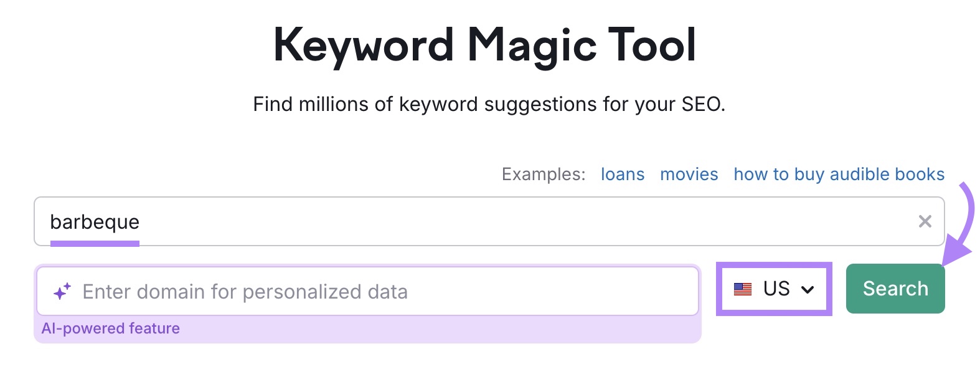The width and height of the screenshot is (980, 374).
Task: Open the US country selector dropdown
Action: click(x=774, y=289)
